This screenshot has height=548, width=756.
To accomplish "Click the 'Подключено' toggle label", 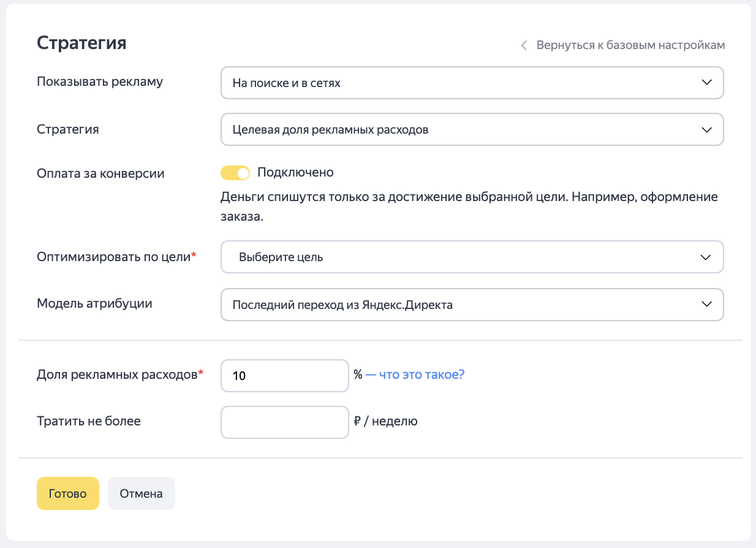I will (295, 173).
